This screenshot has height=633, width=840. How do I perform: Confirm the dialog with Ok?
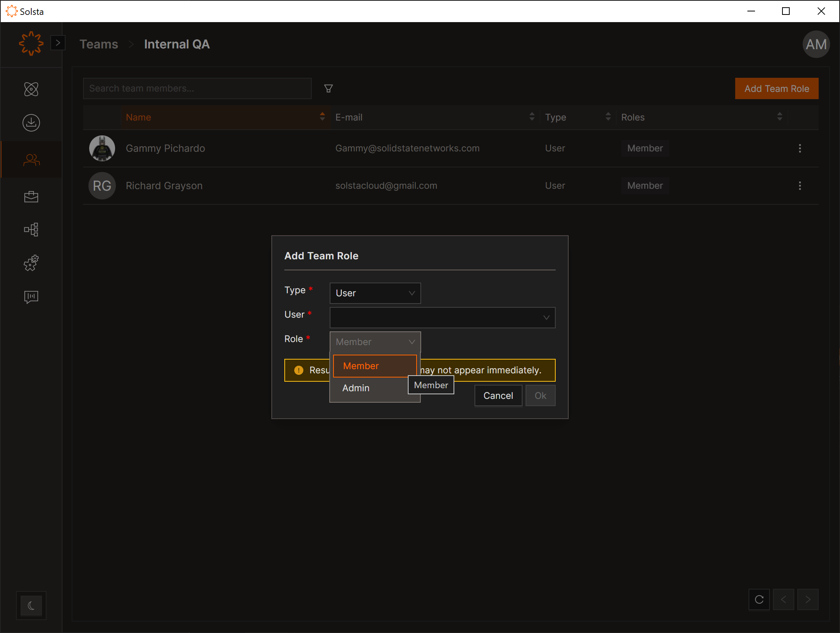pyautogui.click(x=540, y=396)
